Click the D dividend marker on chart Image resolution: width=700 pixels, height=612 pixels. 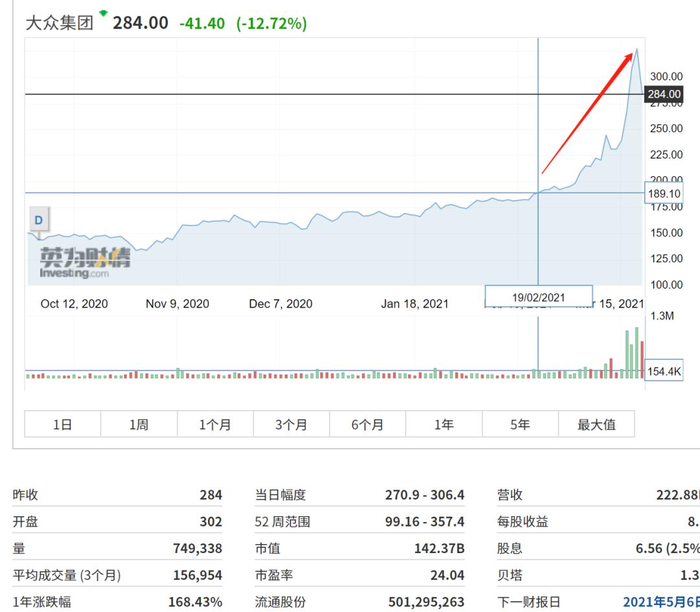[x=39, y=220]
